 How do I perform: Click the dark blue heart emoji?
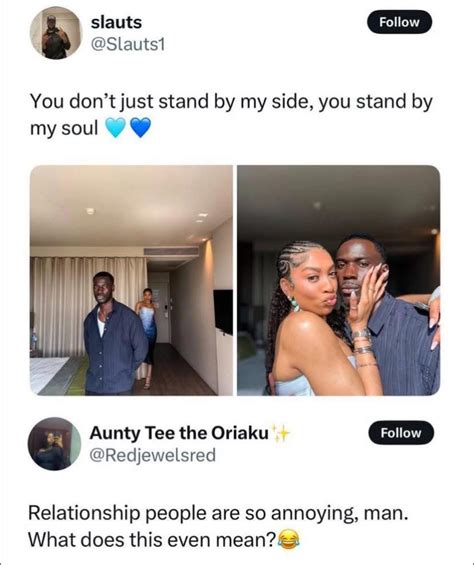click(x=140, y=128)
